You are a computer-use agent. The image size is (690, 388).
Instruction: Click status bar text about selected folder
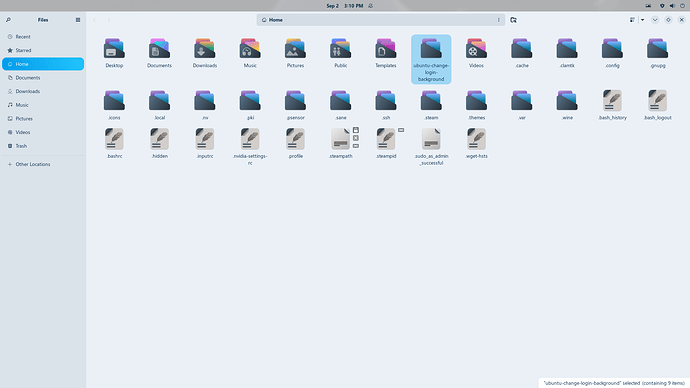tap(614, 383)
